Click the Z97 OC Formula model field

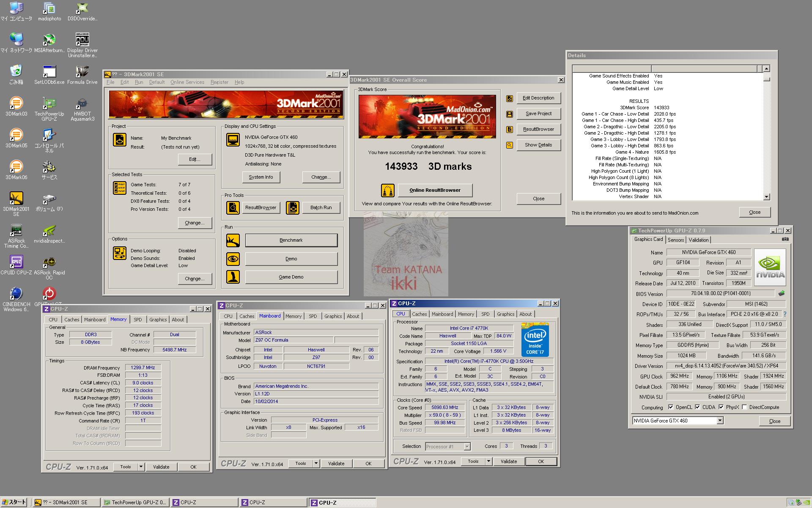[x=294, y=340]
